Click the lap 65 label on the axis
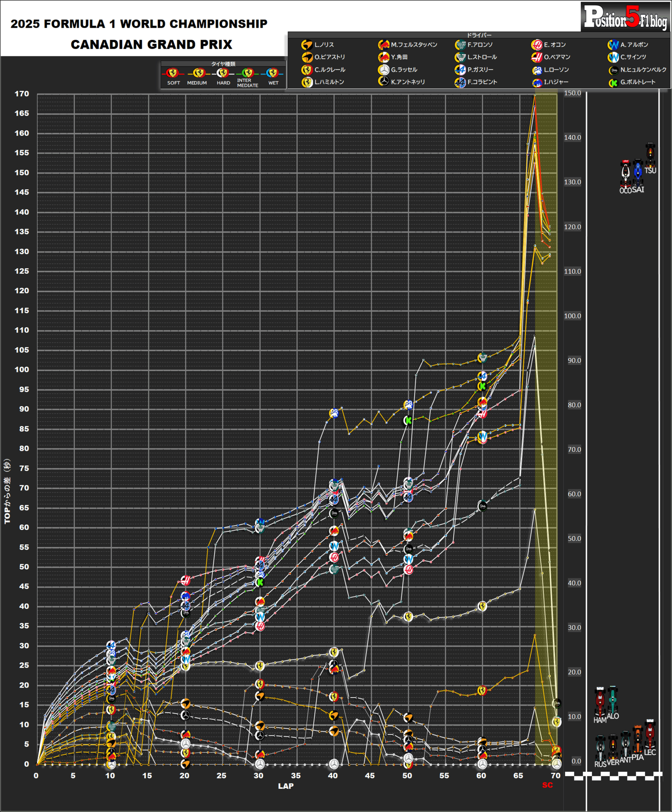This screenshot has height=812, width=672. click(x=518, y=776)
